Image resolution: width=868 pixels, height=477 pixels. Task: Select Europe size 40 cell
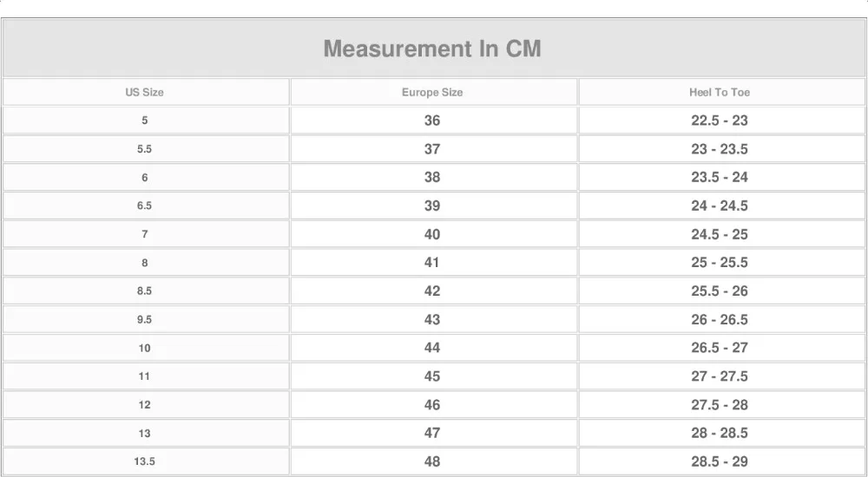click(x=433, y=234)
